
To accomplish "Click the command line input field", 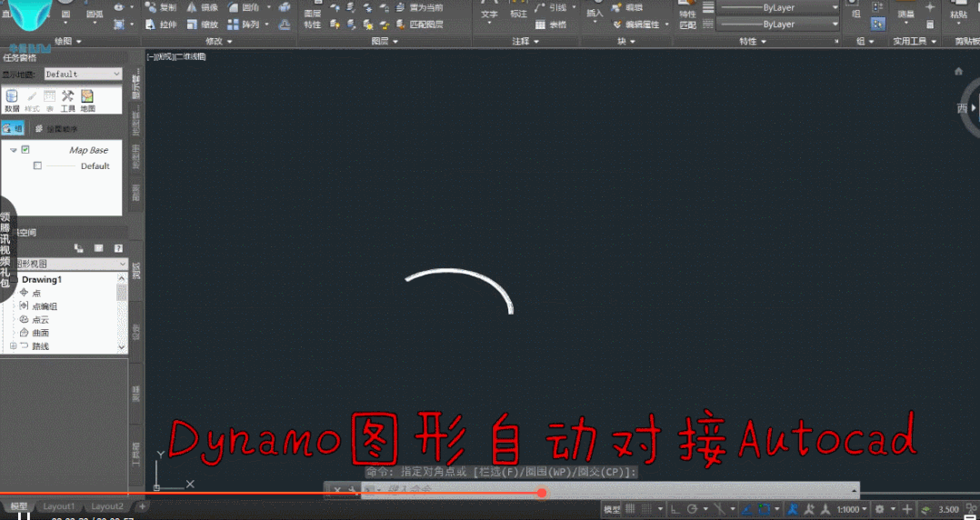I will tap(610, 489).
